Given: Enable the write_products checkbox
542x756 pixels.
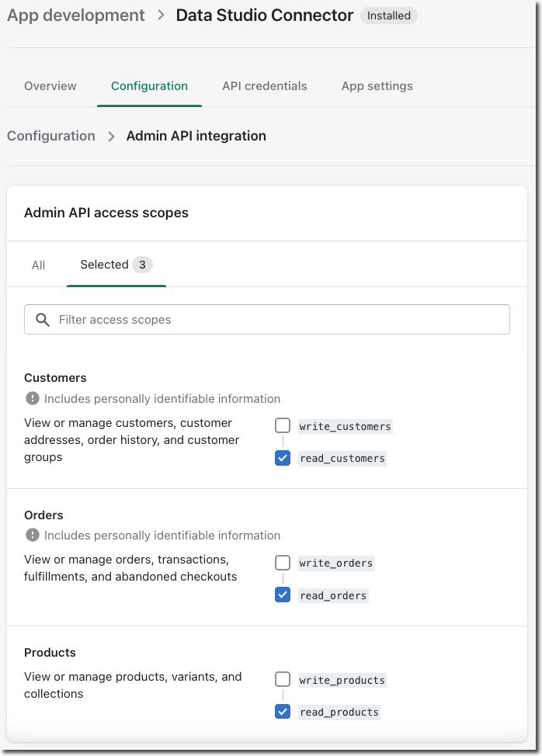Looking at the screenshot, I should [x=283, y=679].
